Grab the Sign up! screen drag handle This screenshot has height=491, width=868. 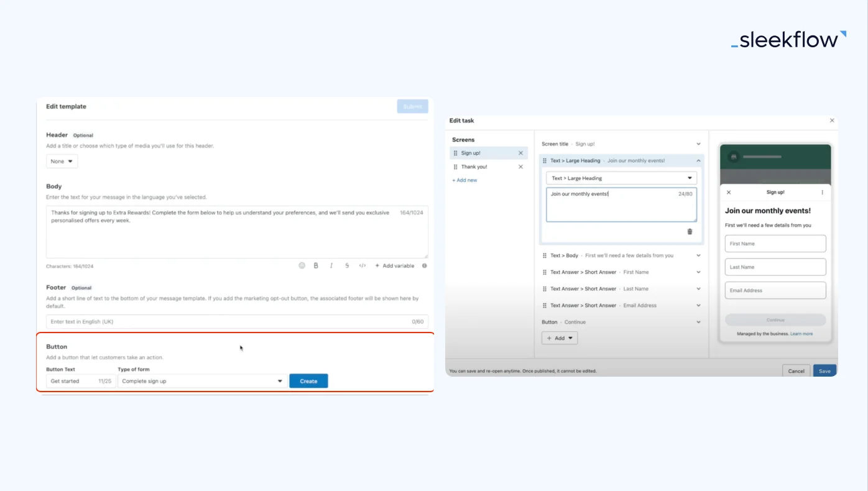pyautogui.click(x=456, y=153)
